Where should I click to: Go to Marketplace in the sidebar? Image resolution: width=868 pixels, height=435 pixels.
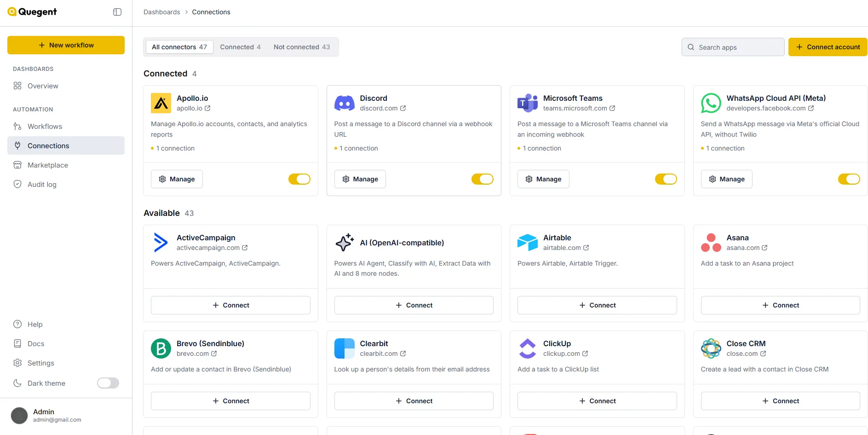pos(66,165)
